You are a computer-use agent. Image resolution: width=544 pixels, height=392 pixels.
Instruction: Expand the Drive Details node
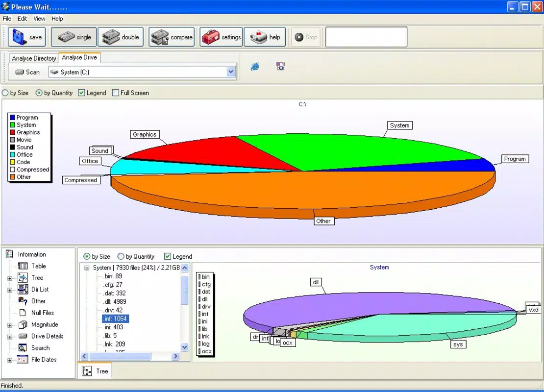10,337
